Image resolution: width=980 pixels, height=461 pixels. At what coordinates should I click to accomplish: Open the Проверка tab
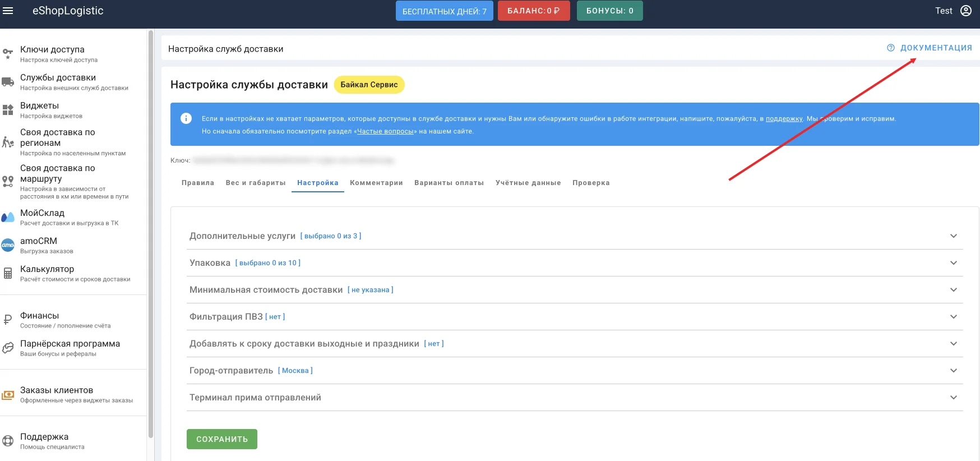(591, 183)
